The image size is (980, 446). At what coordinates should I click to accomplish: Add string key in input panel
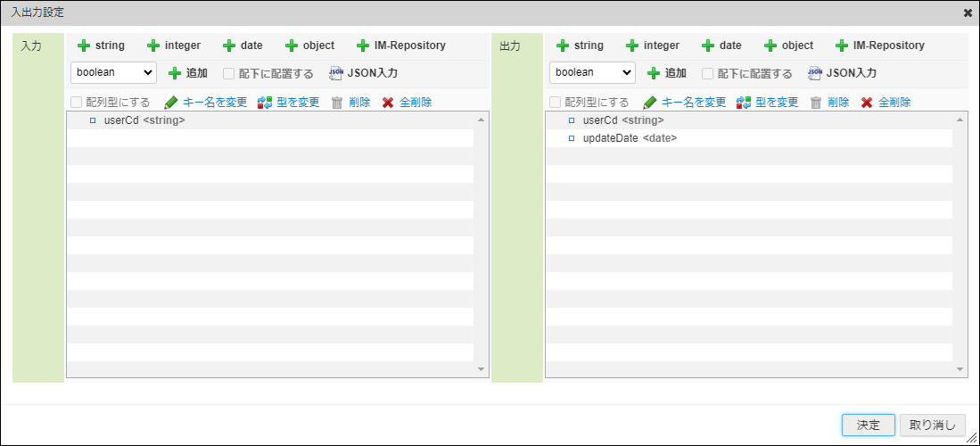[101, 45]
